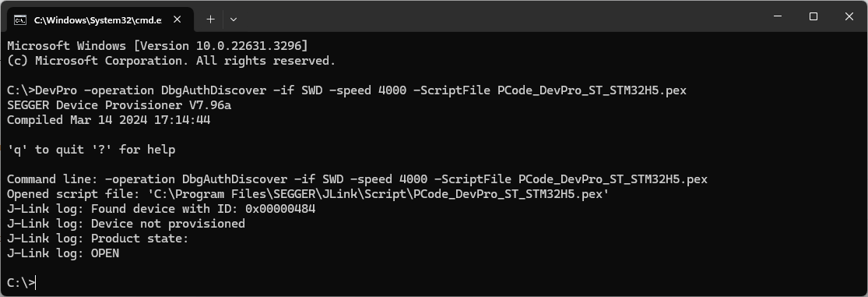Click the 'q' to quit help line
This screenshot has width=868, height=297.
pos(91,150)
